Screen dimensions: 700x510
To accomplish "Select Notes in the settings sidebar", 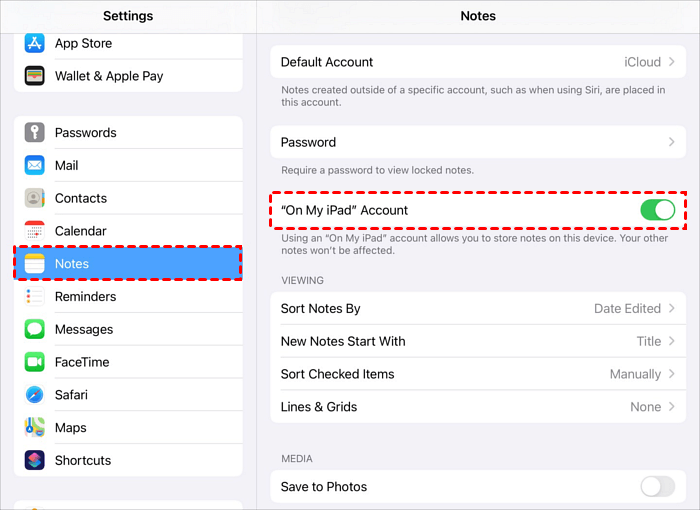I will (x=128, y=264).
